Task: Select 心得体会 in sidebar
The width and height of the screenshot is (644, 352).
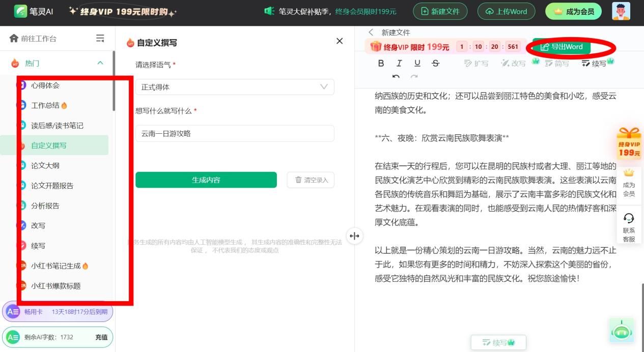Action: (x=45, y=85)
